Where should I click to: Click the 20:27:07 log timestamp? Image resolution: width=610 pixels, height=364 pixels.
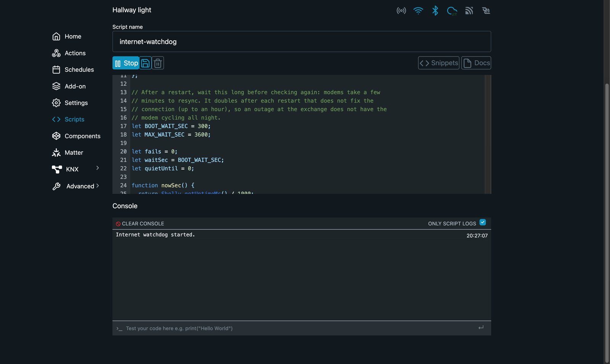tap(477, 236)
